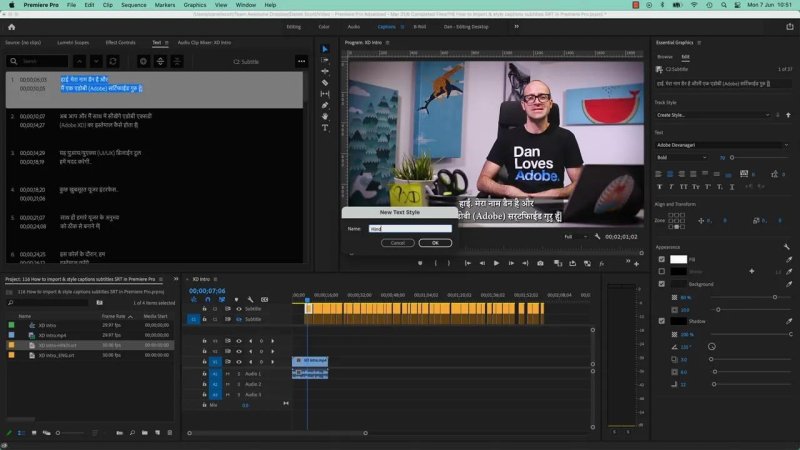The width and height of the screenshot is (800, 450).
Task: Enable the Stroke checkbox
Action: click(x=662, y=271)
